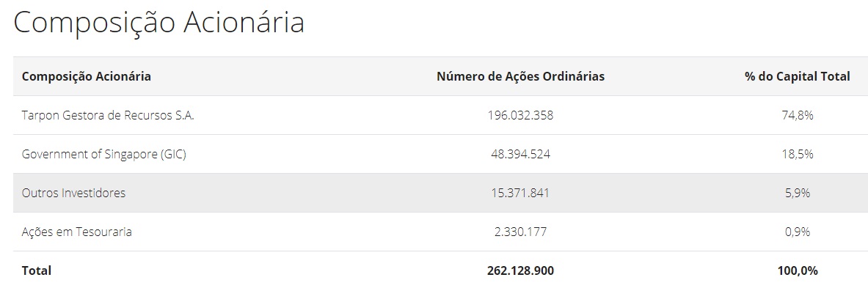
Task: Click the % do Capital Total header
Action: tap(797, 76)
